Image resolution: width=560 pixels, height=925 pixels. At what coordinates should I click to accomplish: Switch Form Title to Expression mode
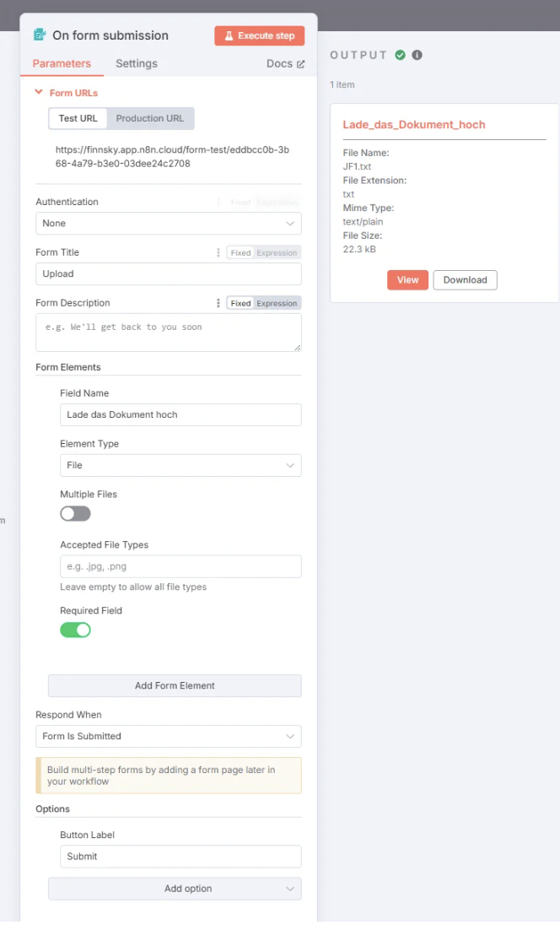pos(277,252)
